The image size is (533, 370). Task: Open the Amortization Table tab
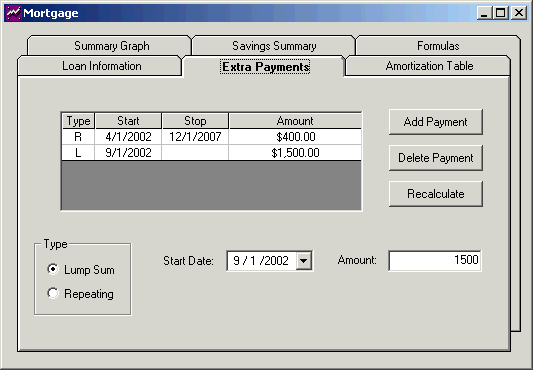pyautogui.click(x=429, y=66)
